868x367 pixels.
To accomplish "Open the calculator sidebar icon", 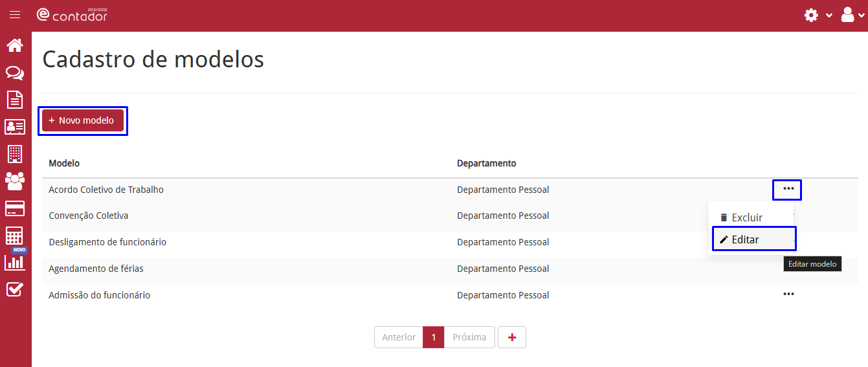I will pyautogui.click(x=15, y=235).
